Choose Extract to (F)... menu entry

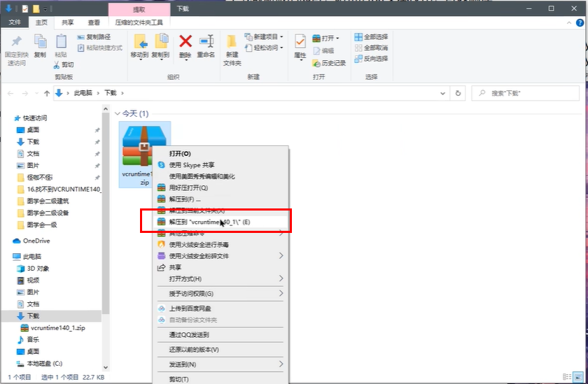(x=220, y=199)
